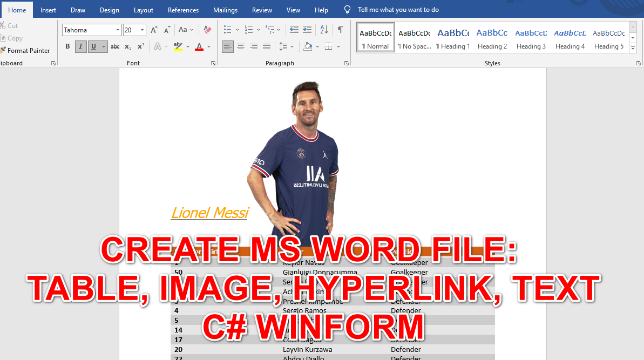Switch to the Insert ribbon tab

coord(48,10)
